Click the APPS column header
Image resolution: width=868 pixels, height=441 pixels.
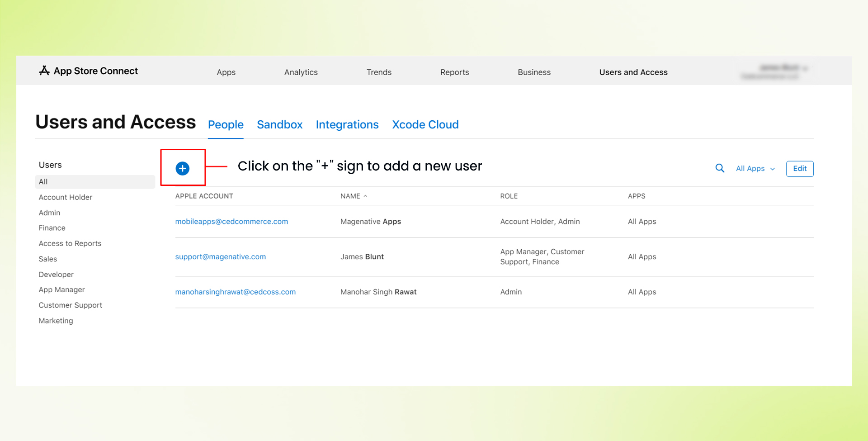[637, 196]
